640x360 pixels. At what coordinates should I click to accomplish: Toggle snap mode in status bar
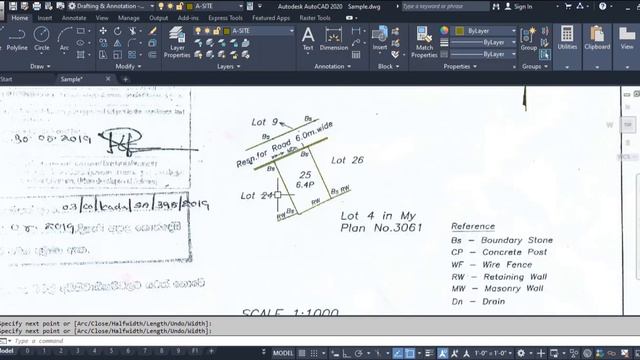pos(313,353)
